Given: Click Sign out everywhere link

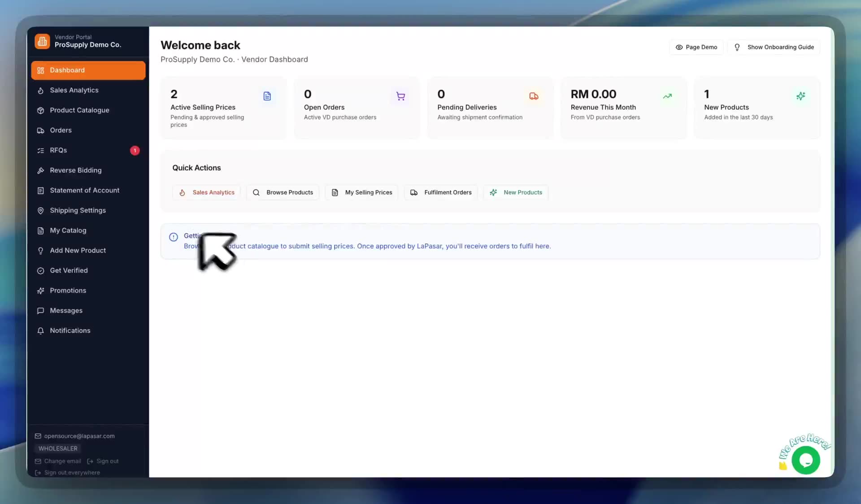Looking at the screenshot, I should 68,473.
